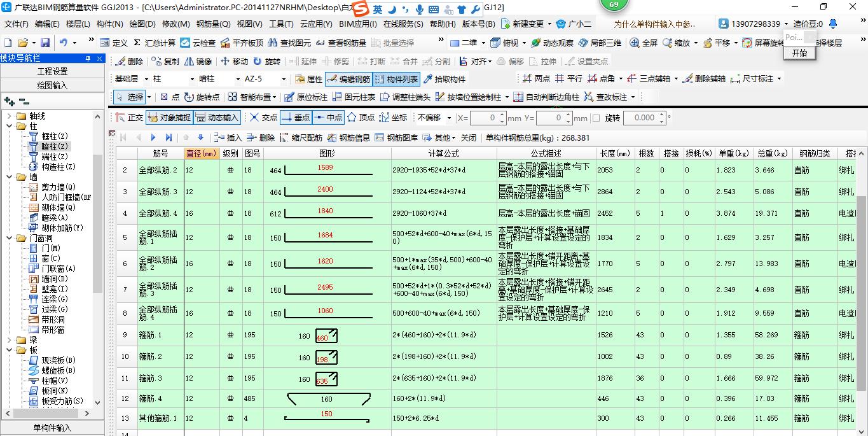This screenshot has height=436, width=868.
Task: Click 拾取构件 pick component tool
Action: pos(444,79)
